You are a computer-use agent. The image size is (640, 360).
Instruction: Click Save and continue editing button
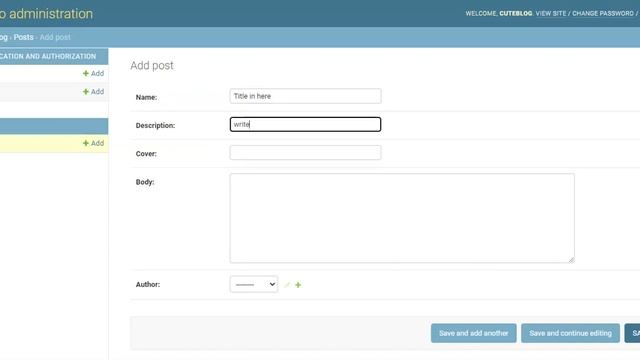pos(570,333)
